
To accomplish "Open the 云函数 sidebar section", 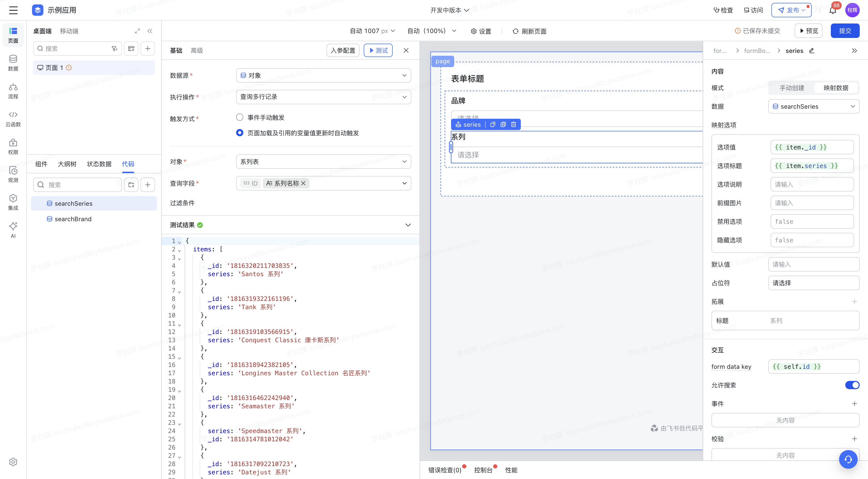I will click(x=13, y=119).
